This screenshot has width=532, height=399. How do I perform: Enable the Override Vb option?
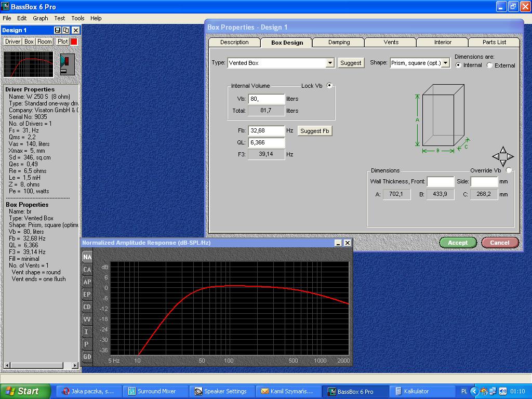509,170
